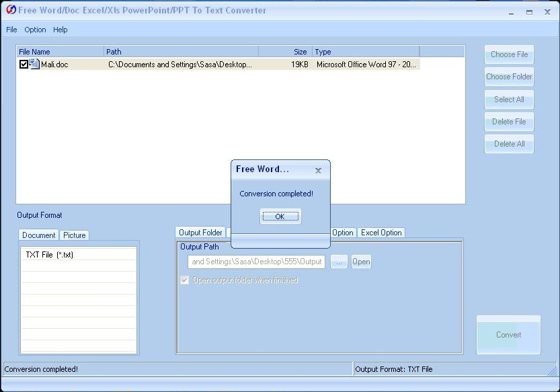The width and height of the screenshot is (560, 392).
Task: Maximize the converter window
Action: (x=529, y=12)
